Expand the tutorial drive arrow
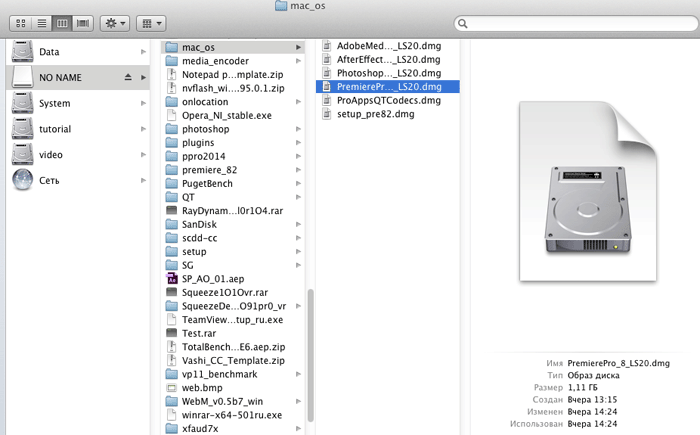The height and width of the screenshot is (435, 700). point(143,129)
